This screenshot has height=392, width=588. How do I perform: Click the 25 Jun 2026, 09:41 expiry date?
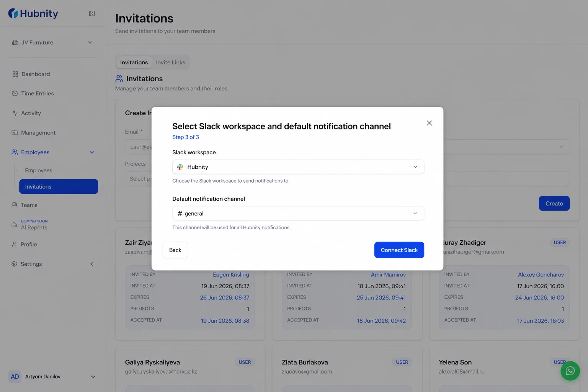381,297
